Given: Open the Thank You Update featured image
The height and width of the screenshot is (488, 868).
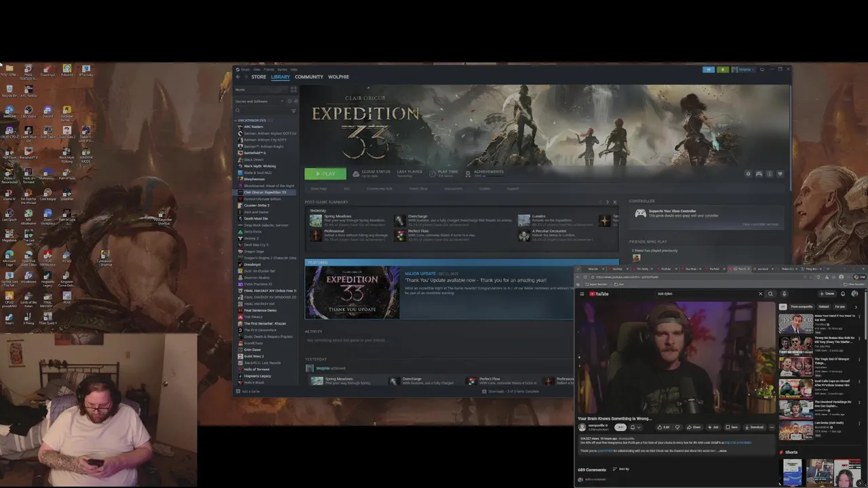Looking at the screenshot, I should pyautogui.click(x=352, y=292).
